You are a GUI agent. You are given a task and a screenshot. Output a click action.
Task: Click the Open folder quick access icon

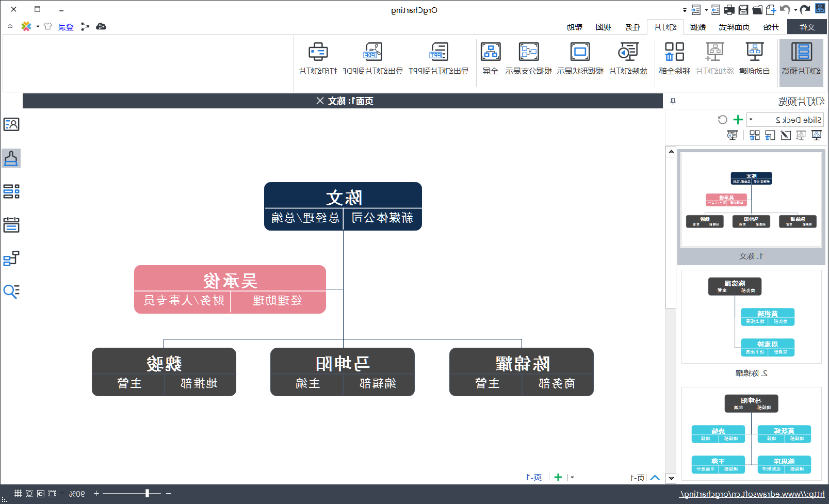pyautogui.click(x=757, y=9)
